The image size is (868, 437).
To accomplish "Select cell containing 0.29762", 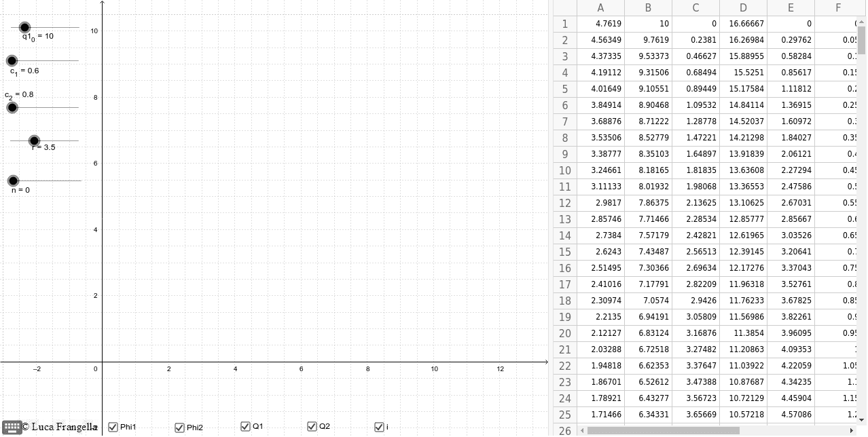I will (x=791, y=40).
